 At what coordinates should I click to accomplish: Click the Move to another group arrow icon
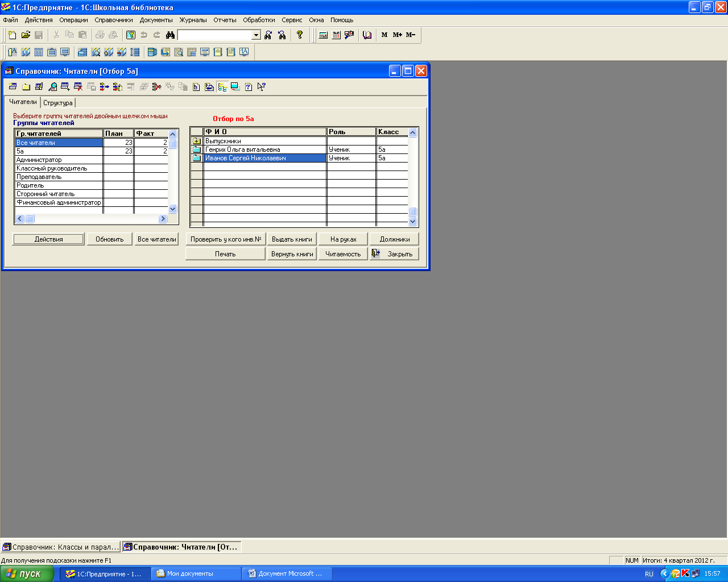(105, 87)
